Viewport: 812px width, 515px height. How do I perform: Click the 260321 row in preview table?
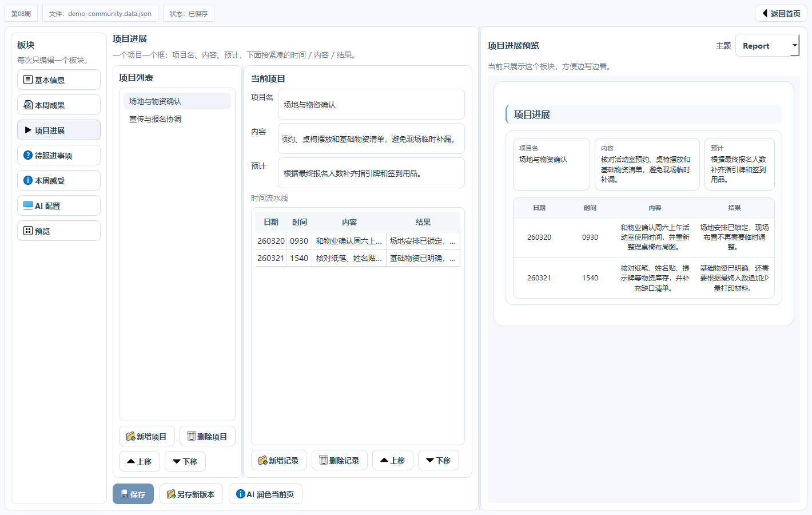644,278
